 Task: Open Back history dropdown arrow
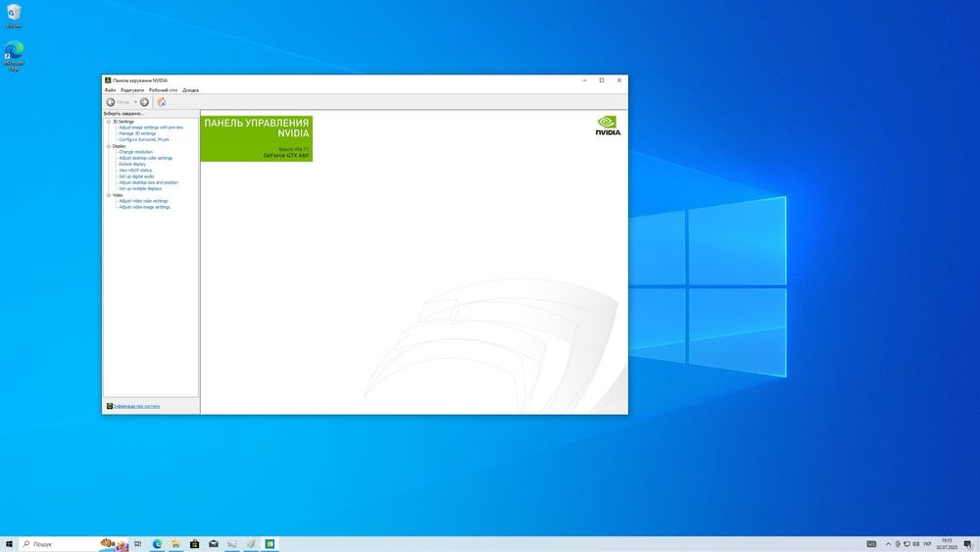135,102
